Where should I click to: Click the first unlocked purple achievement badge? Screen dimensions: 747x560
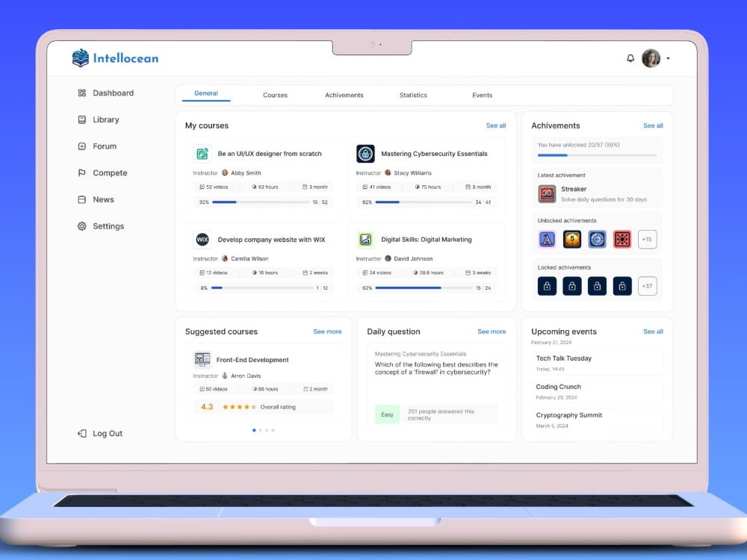(547, 239)
